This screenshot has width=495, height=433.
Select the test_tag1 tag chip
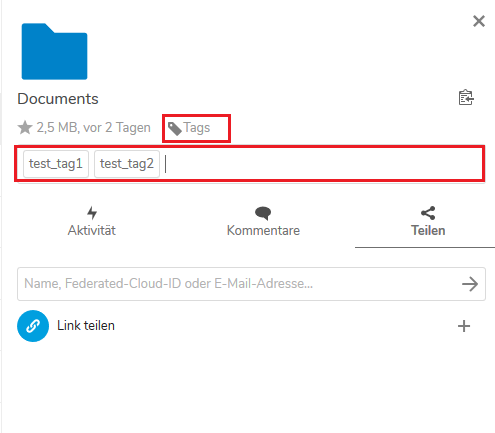coord(56,164)
